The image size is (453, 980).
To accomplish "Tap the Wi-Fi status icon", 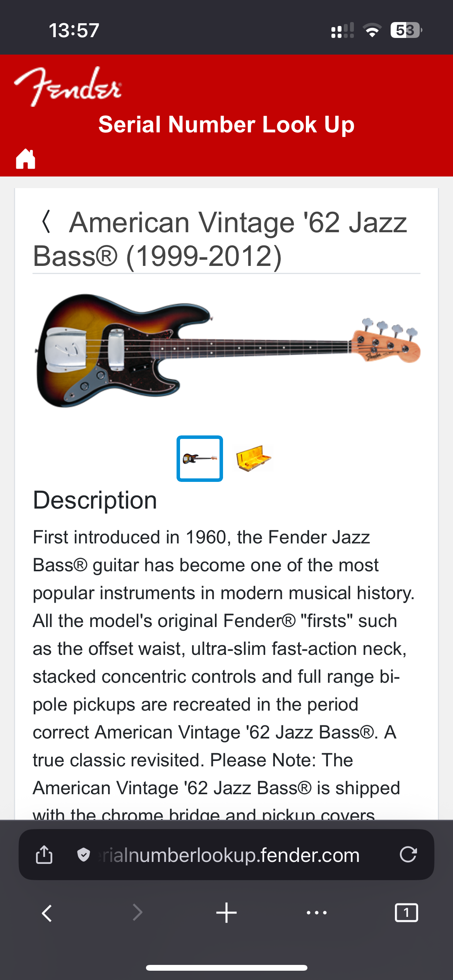I will [372, 30].
